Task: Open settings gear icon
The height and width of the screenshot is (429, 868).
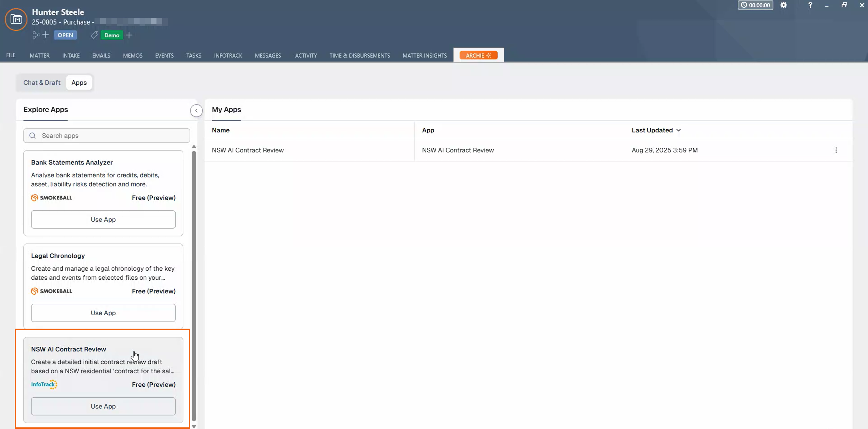Action: click(x=783, y=5)
